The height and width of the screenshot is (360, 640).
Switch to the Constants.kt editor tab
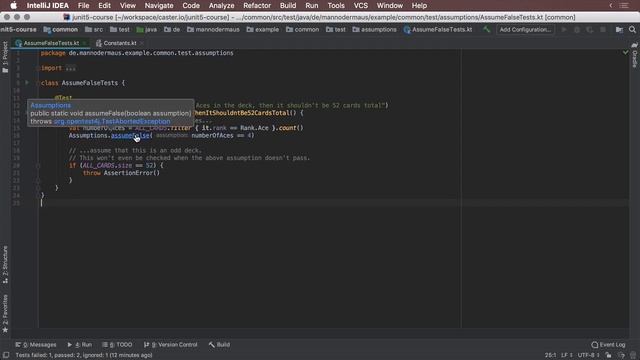click(120, 43)
